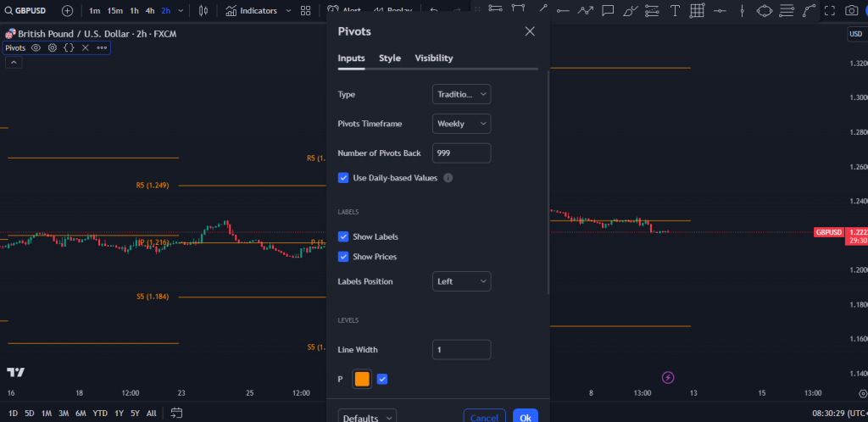
Task: Disable the Show Labels checkbox
Action: point(343,236)
